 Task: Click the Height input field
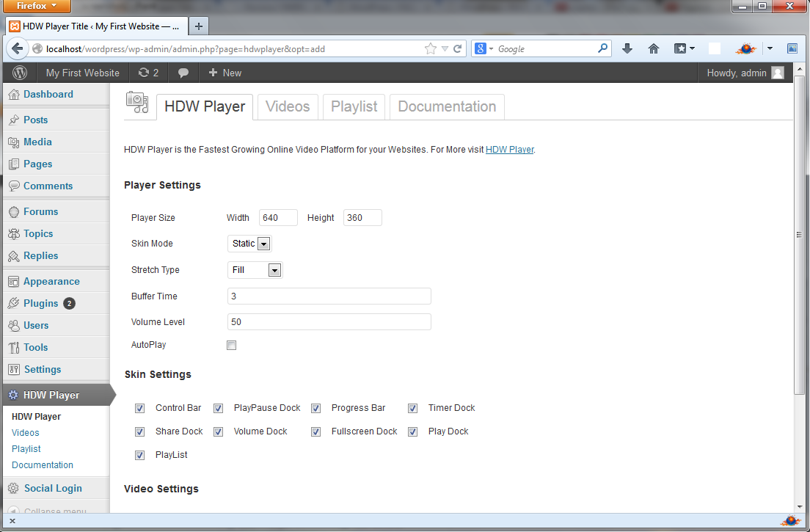[362, 218]
